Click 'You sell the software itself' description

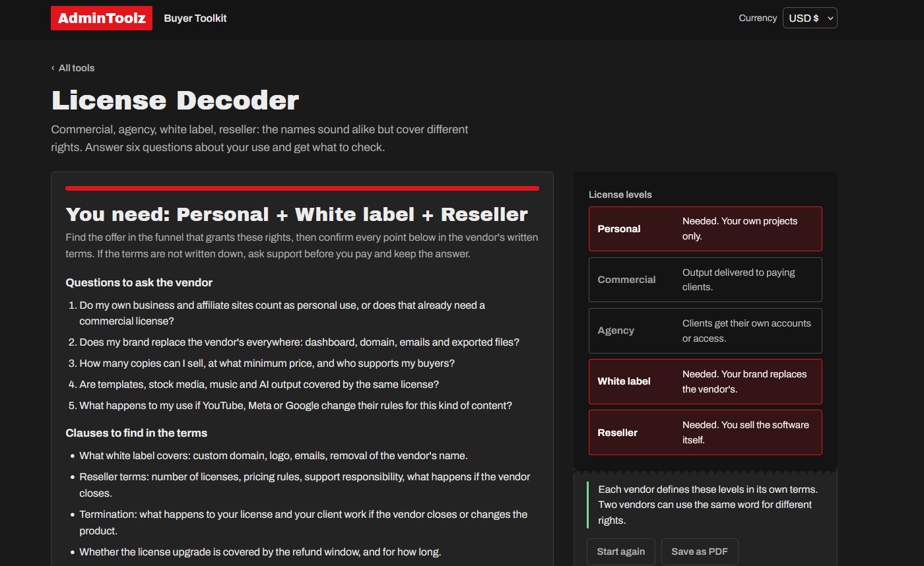point(746,432)
